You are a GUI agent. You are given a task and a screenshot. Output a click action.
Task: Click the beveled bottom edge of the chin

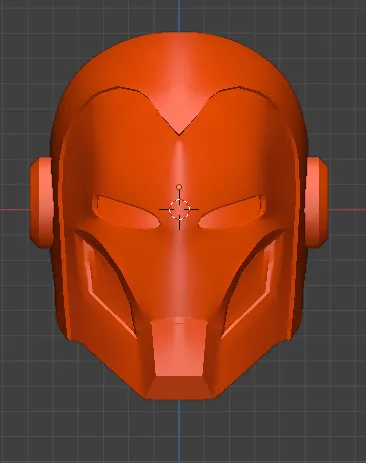coord(179,387)
